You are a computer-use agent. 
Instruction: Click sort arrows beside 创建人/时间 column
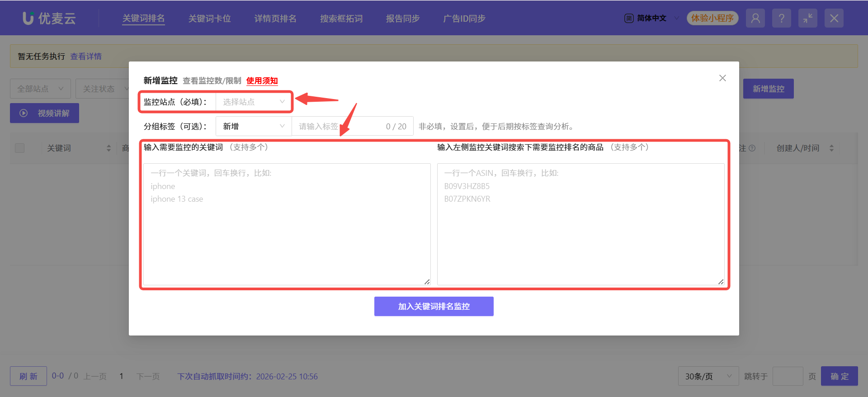tap(831, 148)
